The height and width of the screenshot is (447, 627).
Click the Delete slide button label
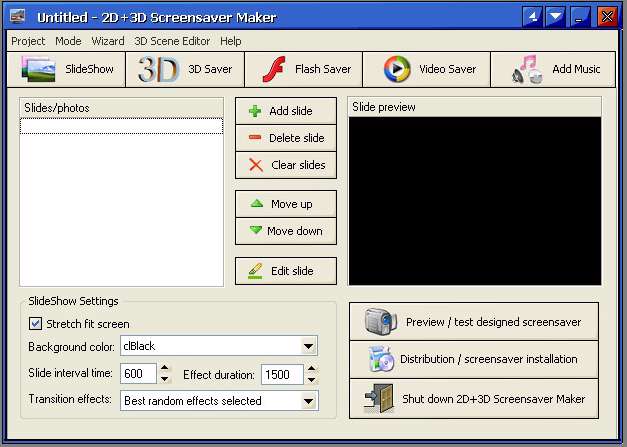(297, 138)
